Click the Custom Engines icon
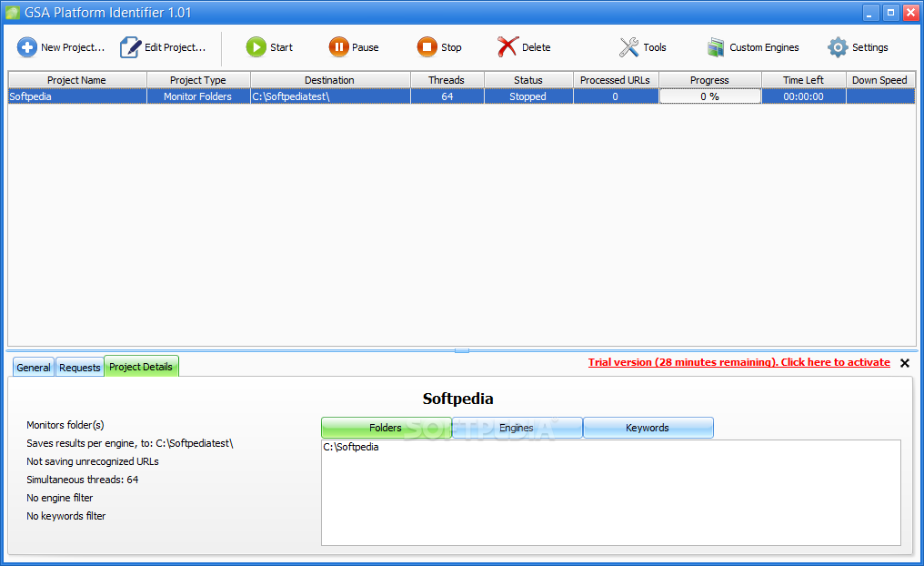This screenshot has width=924, height=566. pos(716,47)
